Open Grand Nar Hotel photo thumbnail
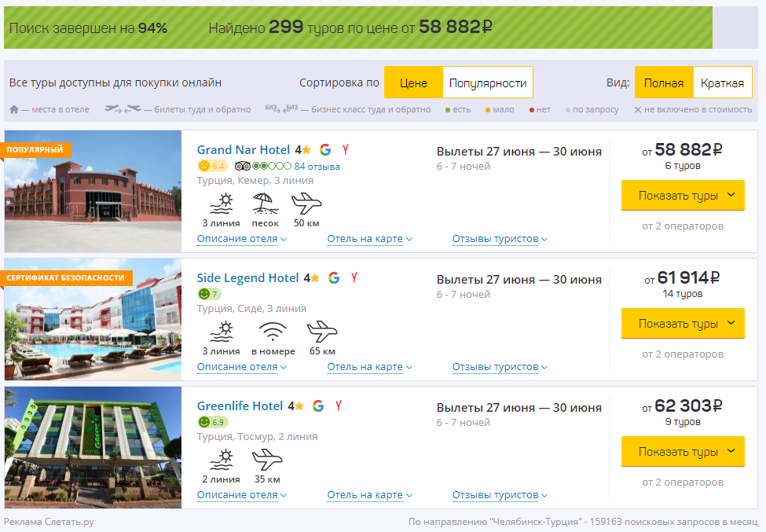This screenshot has width=766, height=532. click(x=93, y=192)
